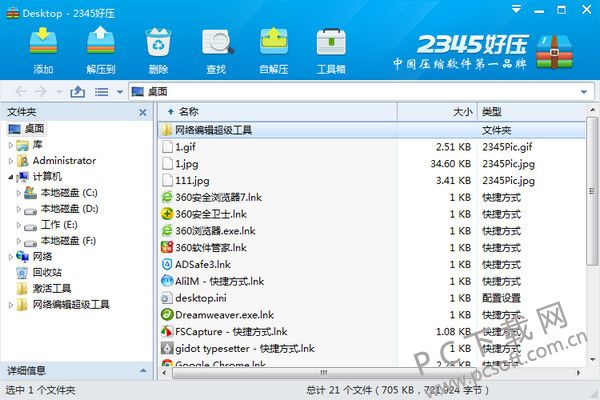600x400 pixels.
Task: Click the 桌面 address path field
Action: click(x=362, y=91)
